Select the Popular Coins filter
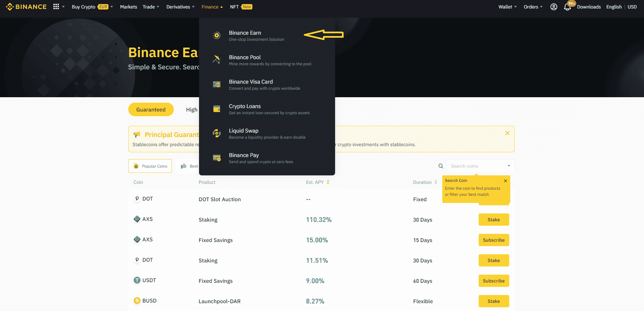This screenshot has width=644, height=311. (x=150, y=166)
